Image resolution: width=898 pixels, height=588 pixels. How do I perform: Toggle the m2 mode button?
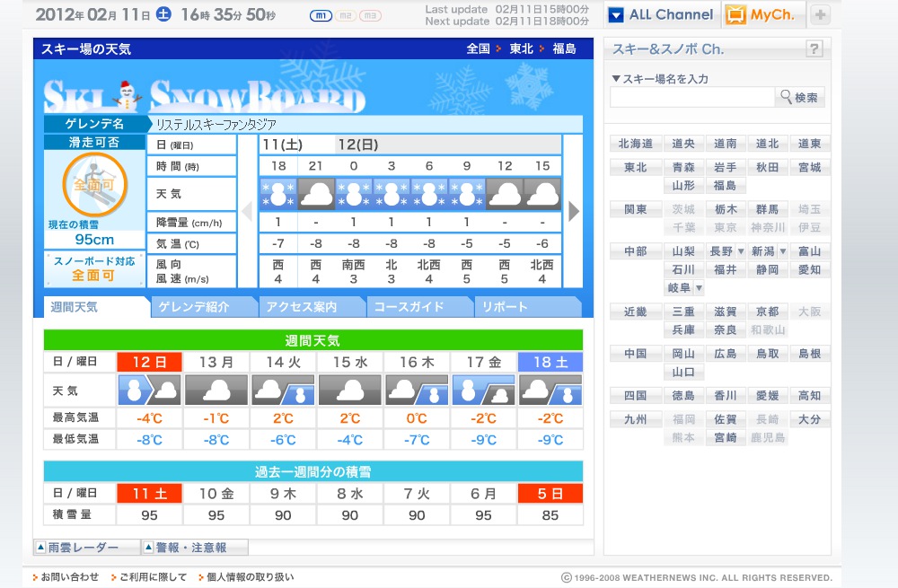pyautogui.click(x=345, y=16)
